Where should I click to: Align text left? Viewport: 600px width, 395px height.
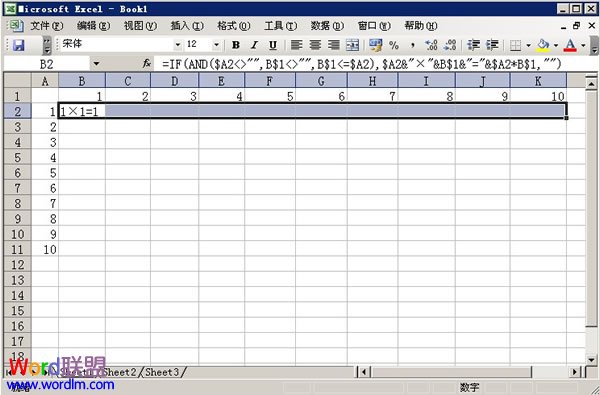point(296,45)
